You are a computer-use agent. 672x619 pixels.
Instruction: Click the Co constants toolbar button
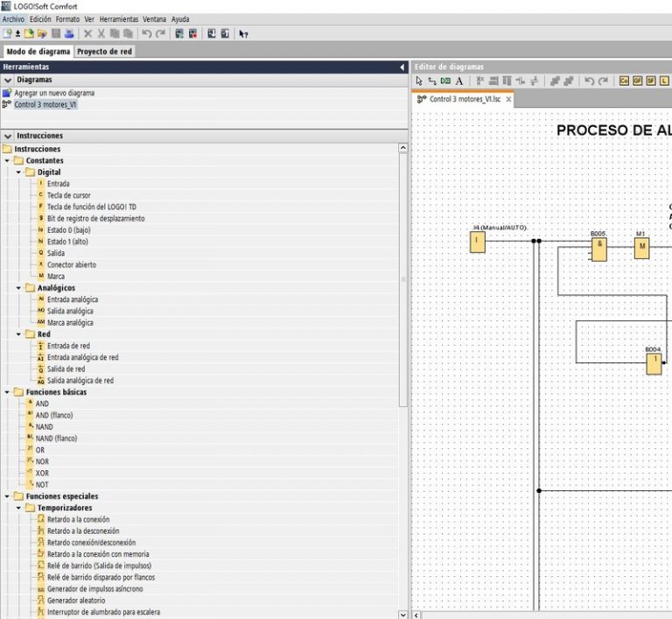[624, 81]
